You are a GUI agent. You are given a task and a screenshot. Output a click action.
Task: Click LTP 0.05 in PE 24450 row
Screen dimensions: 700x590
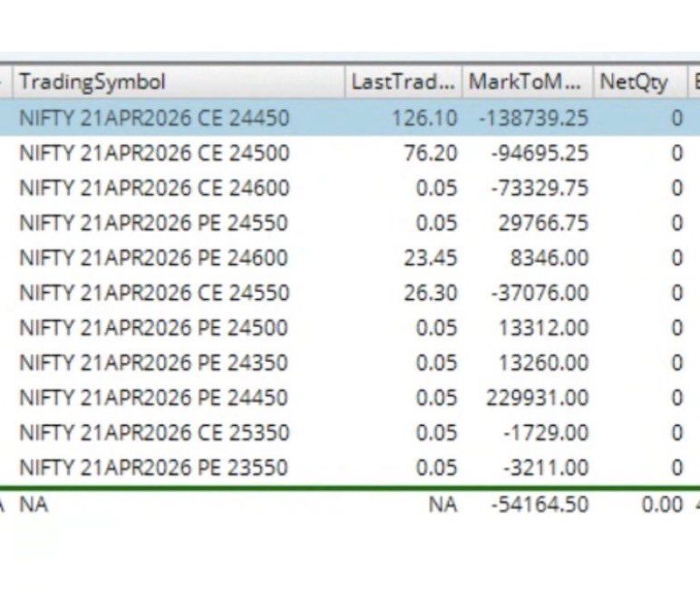(x=437, y=398)
